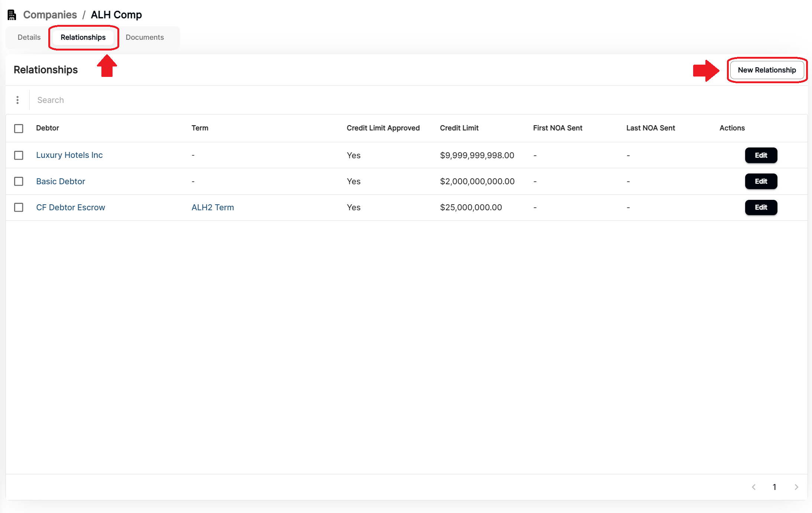The image size is (812, 513).
Task: Click the New Relationship button
Action: coord(766,70)
